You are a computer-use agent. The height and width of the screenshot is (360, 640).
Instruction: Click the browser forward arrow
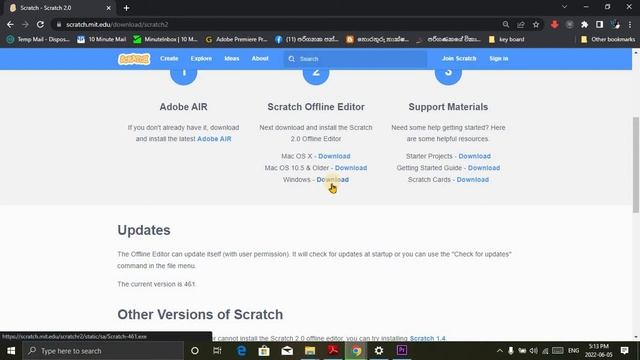tap(25, 24)
